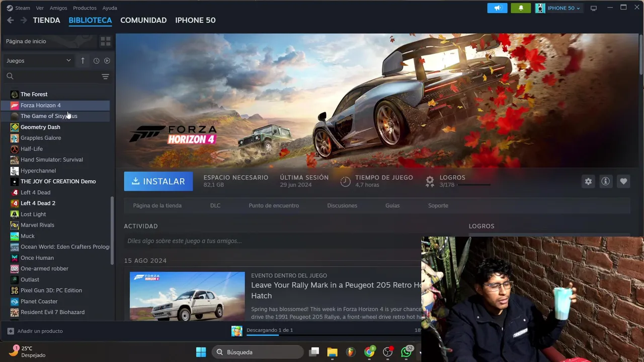The image size is (644, 362).
Task: Open the green notifications bell
Action: click(521, 8)
